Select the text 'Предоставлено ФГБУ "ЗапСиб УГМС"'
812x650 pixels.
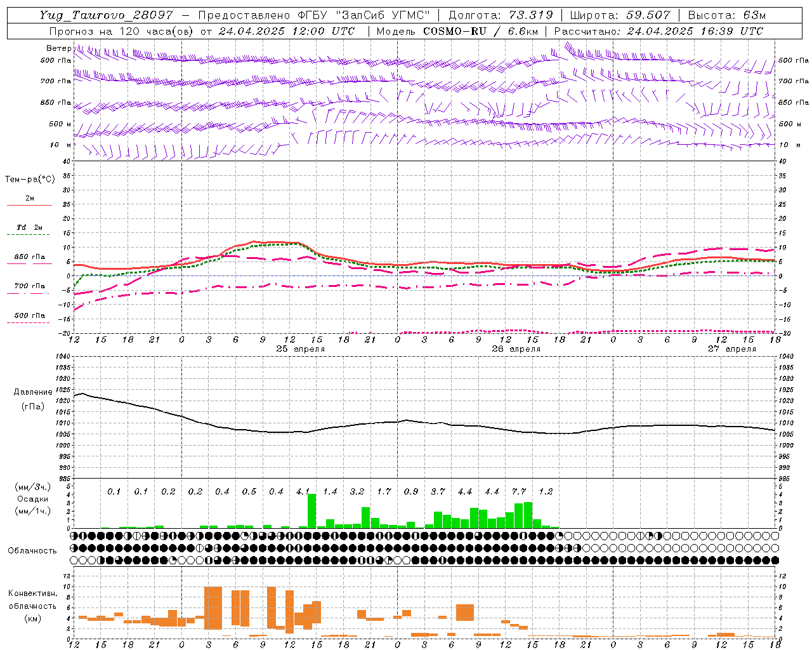tap(314, 15)
